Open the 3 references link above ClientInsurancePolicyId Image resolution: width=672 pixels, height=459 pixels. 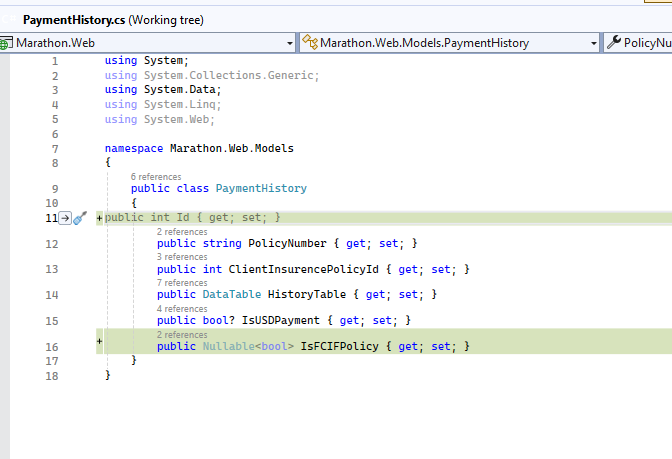[182, 257]
